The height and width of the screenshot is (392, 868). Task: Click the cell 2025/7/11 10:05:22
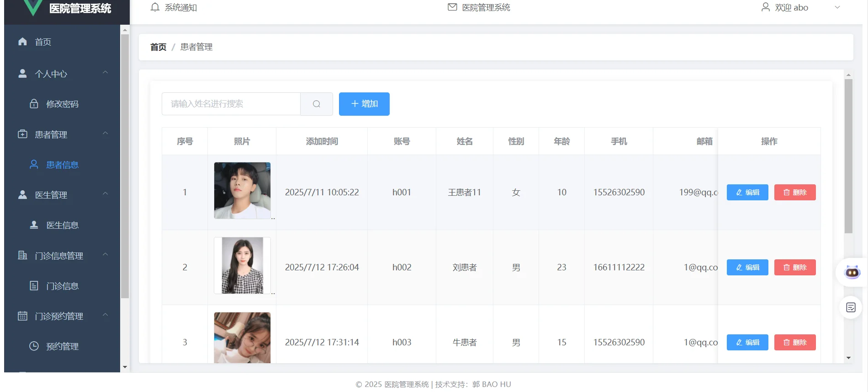click(322, 192)
